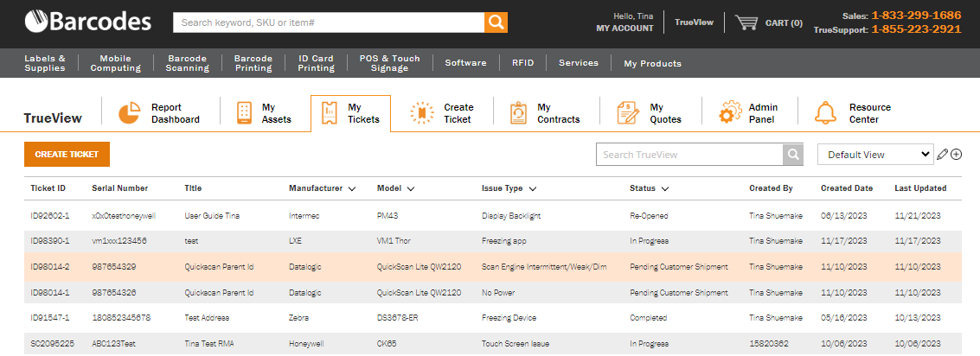Viewport: 980px width, 356px height.
Task: Click the TrueView search magnifier button
Action: pyautogui.click(x=793, y=155)
